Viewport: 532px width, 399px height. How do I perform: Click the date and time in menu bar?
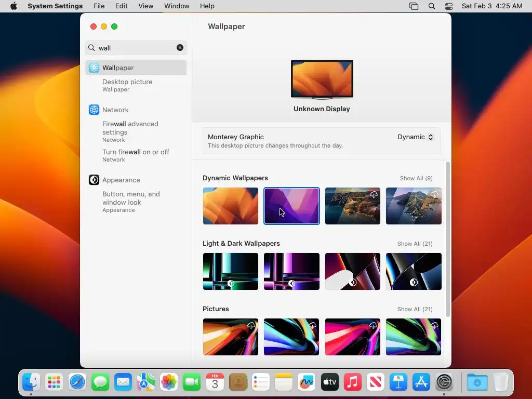click(492, 6)
